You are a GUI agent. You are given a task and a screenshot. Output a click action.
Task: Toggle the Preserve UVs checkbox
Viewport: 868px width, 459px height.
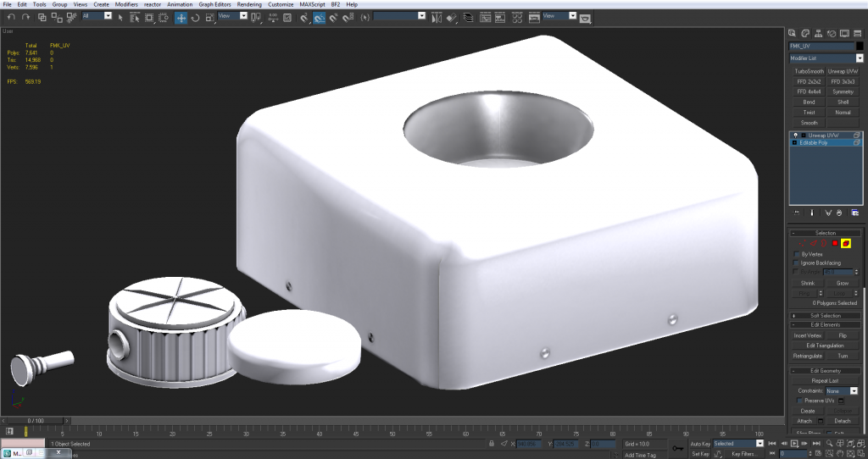(801, 401)
